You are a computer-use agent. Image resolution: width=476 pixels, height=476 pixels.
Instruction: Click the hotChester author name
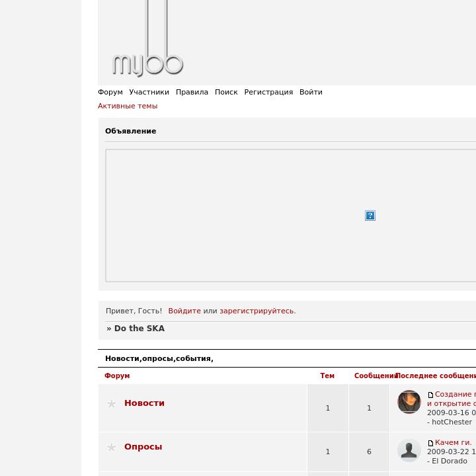(x=452, y=422)
